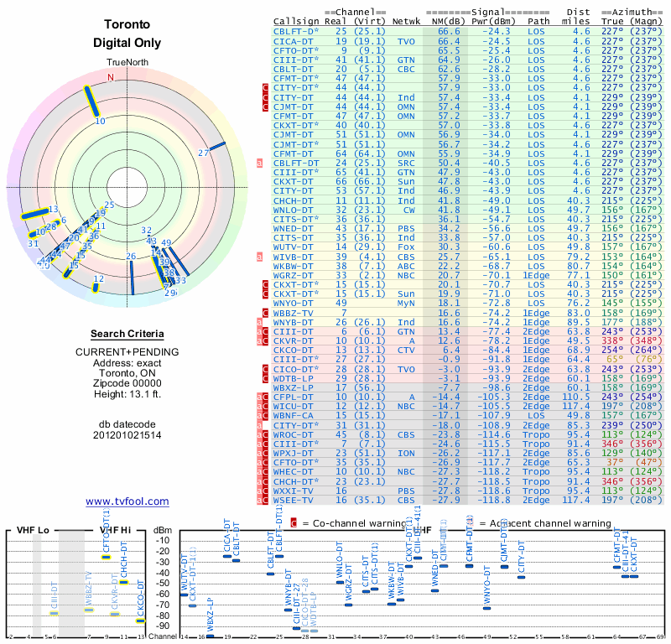Click the channel 12 marker on the radar plot
671x644 pixels.
[96, 288]
